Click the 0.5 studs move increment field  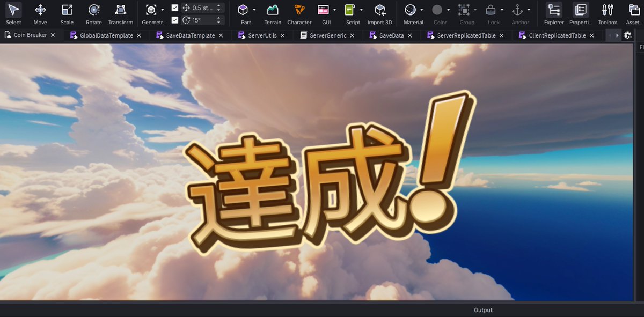[203, 8]
